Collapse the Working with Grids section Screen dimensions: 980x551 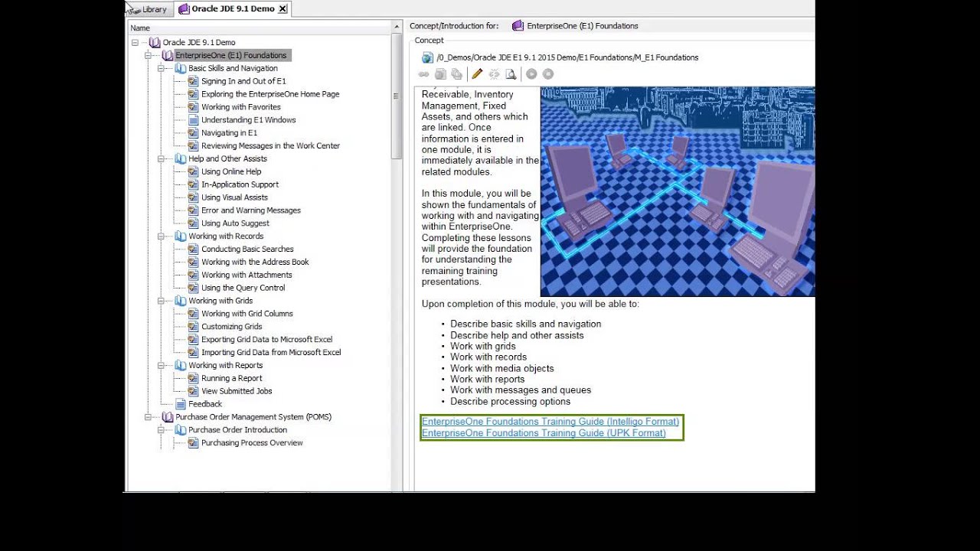click(x=161, y=301)
